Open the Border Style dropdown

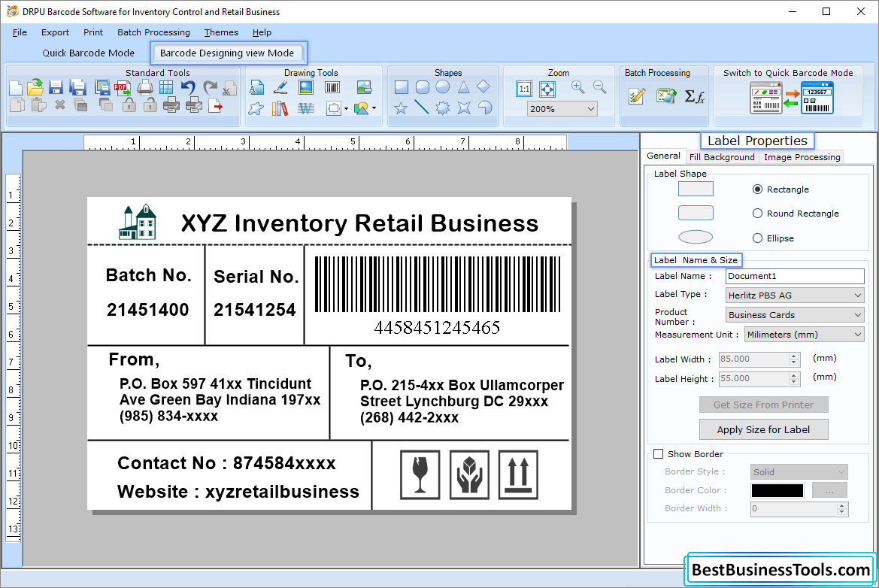pos(799,472)
